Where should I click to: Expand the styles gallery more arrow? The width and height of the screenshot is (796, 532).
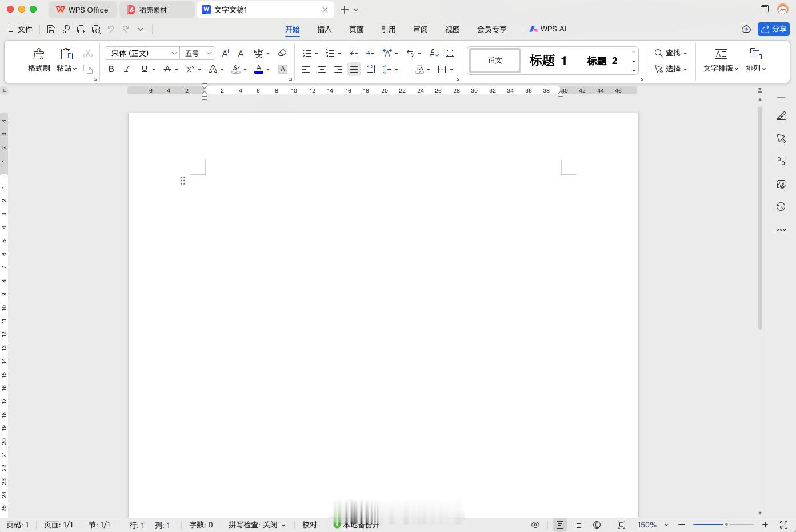pos(634,69)
